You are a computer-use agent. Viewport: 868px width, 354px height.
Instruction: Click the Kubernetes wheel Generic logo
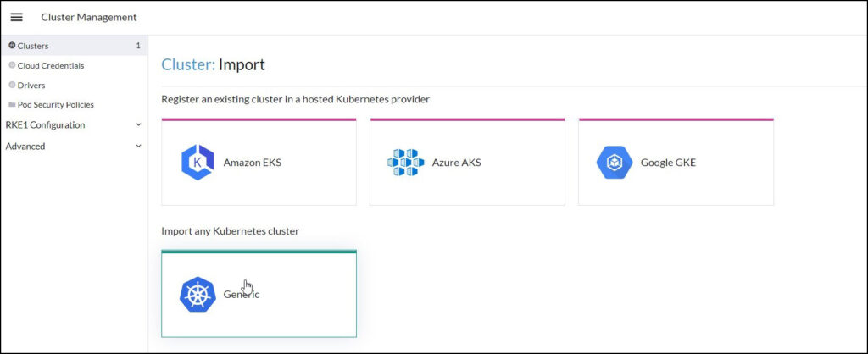(x=198, y=295)
